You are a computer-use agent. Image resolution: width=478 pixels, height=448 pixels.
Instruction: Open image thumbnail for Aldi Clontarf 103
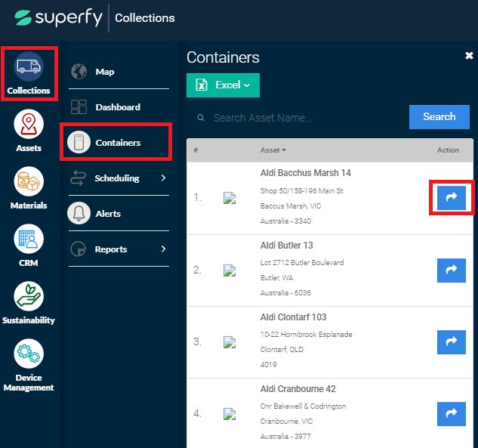(x=230, y=342)
